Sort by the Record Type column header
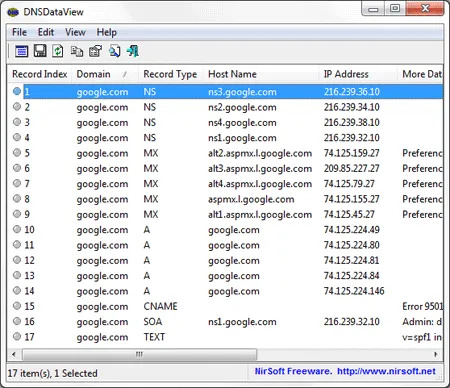This screenshot has width=450, height=388. click(170, 74)
